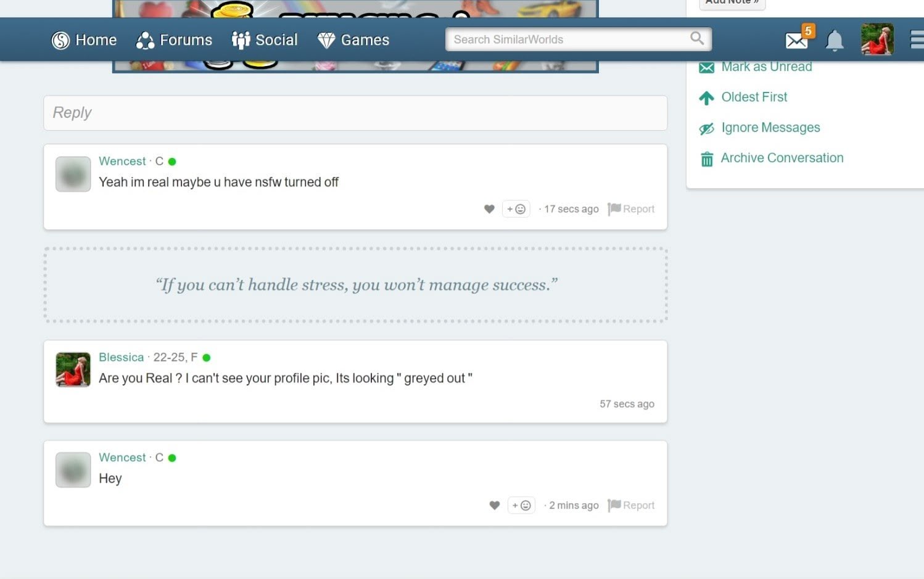Click your profile avatar in the navigation bar
Image resolution: width=924 pixels, height=579 pixels.
pyautogui.click(x=877, y=39)
